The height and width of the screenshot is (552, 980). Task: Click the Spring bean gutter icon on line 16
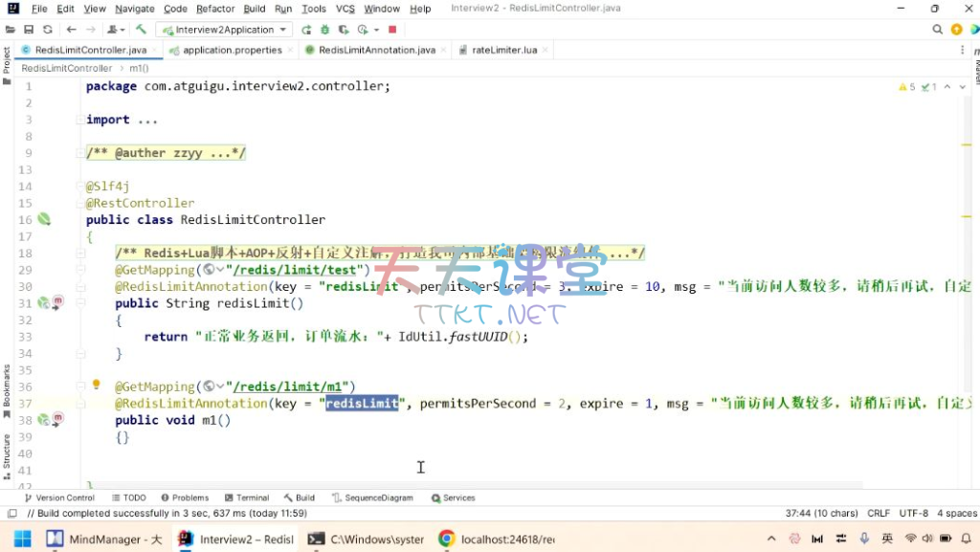tap(44, 219)
